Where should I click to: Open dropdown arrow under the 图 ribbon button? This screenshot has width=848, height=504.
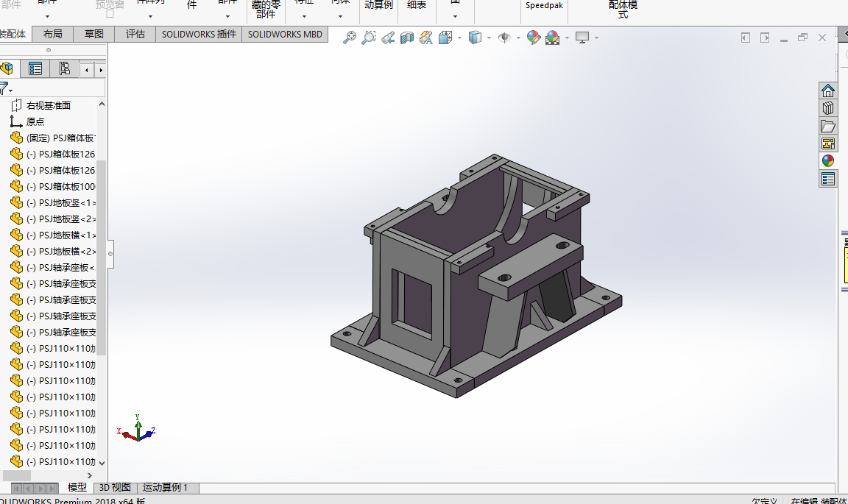[456, 16]
